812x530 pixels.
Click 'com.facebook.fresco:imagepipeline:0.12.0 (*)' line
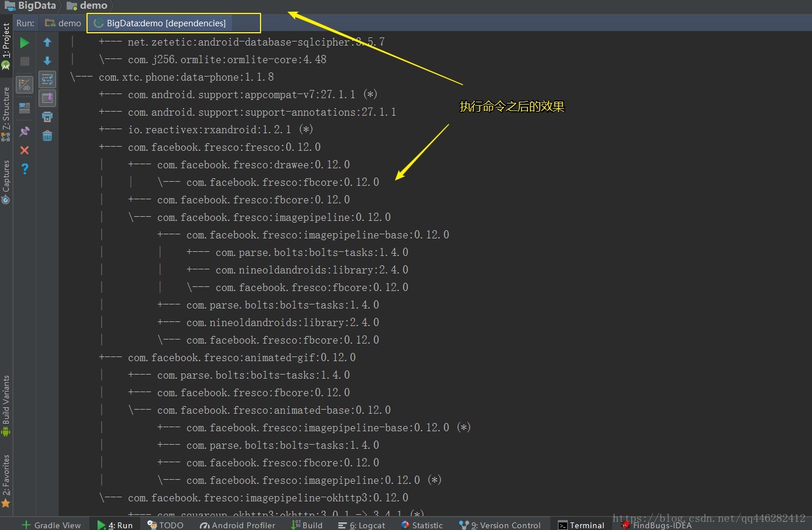(x=314, y=480)
